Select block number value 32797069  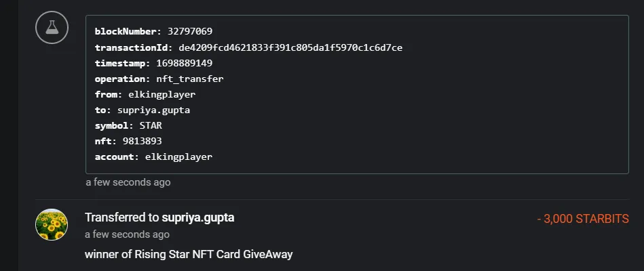[x=189, y=32]
